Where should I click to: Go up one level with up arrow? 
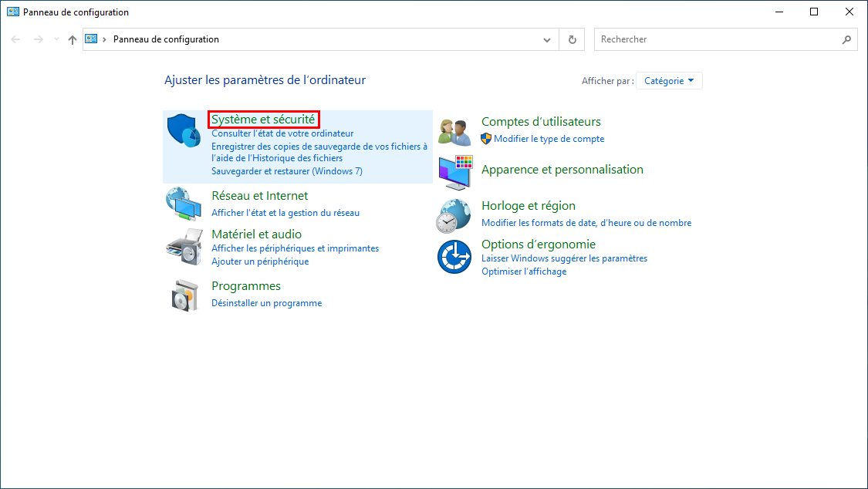click(x=72, y=39)
